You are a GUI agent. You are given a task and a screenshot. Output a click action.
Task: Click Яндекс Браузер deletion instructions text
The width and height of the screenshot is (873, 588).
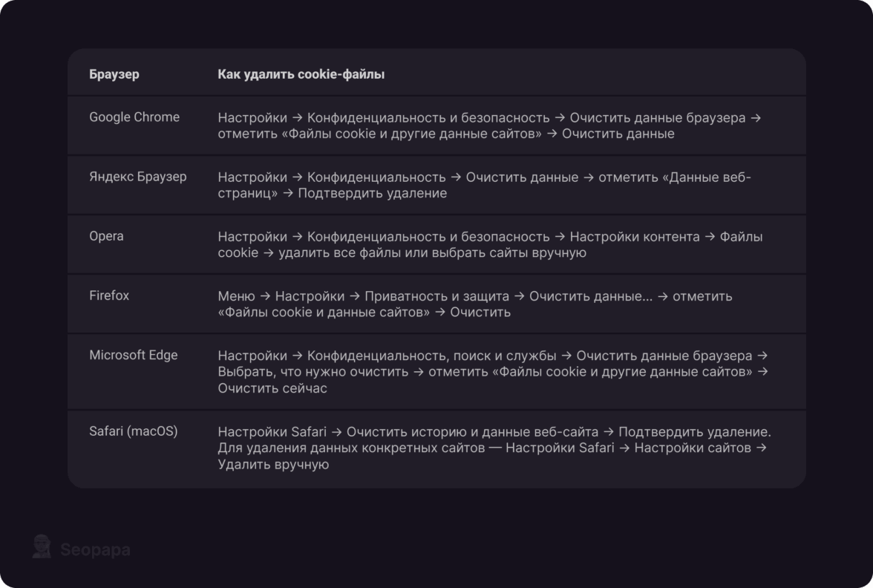(x=484, y=185)
